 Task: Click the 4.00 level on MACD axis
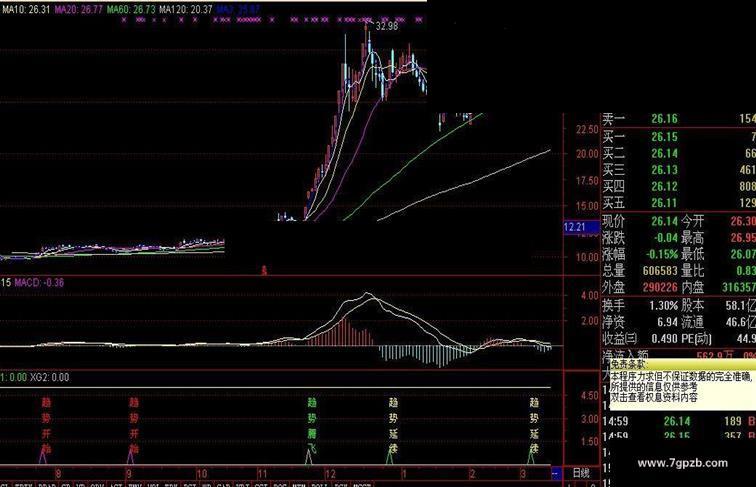tap(590, 295)
